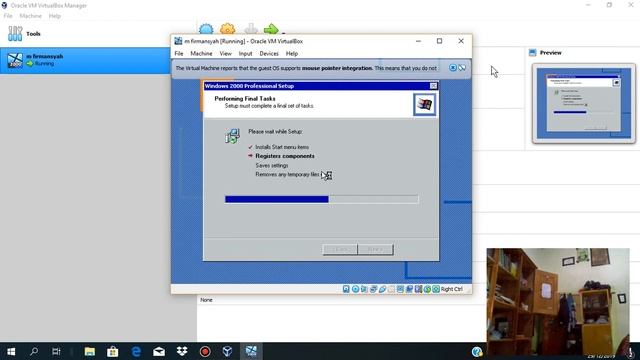Open Devices menu in the VM window
This screenshot has width=640, height=360.
coord(269,53)
